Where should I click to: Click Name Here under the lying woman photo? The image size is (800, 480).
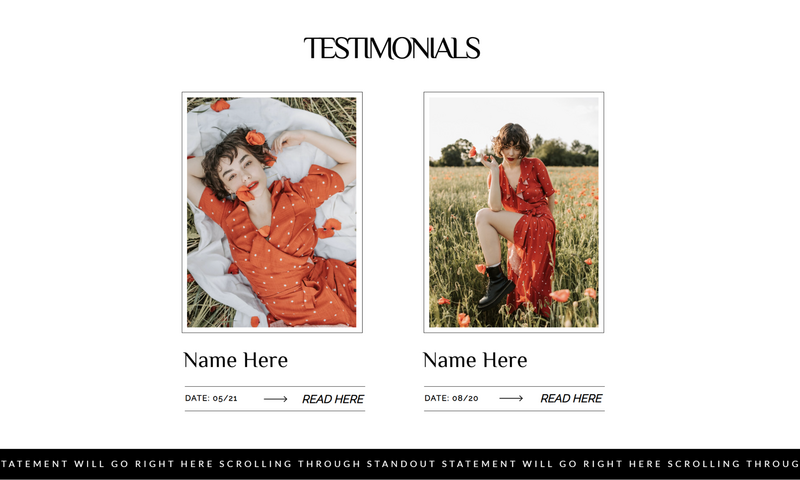236,360
